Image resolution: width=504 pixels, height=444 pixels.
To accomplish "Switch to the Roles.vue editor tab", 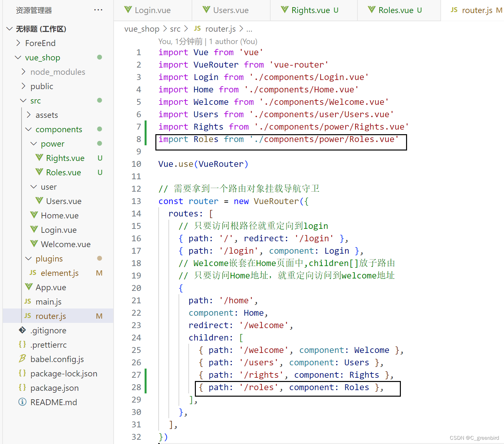I will point(399,10).
